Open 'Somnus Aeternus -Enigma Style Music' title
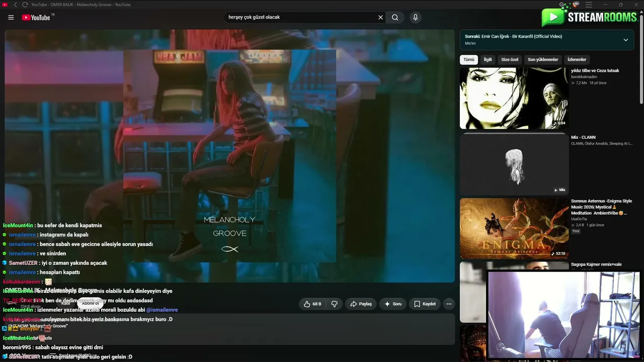 click(602, 207)
